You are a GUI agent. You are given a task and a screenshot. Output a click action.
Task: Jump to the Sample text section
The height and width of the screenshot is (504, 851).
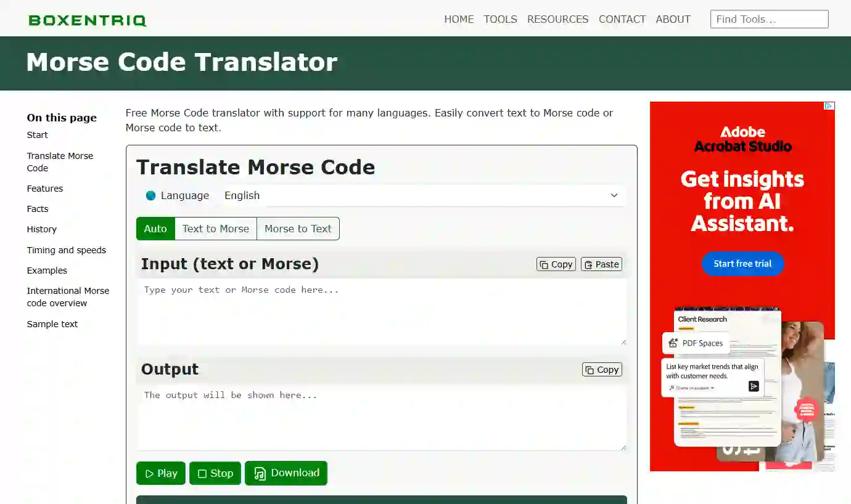point(52,323)
